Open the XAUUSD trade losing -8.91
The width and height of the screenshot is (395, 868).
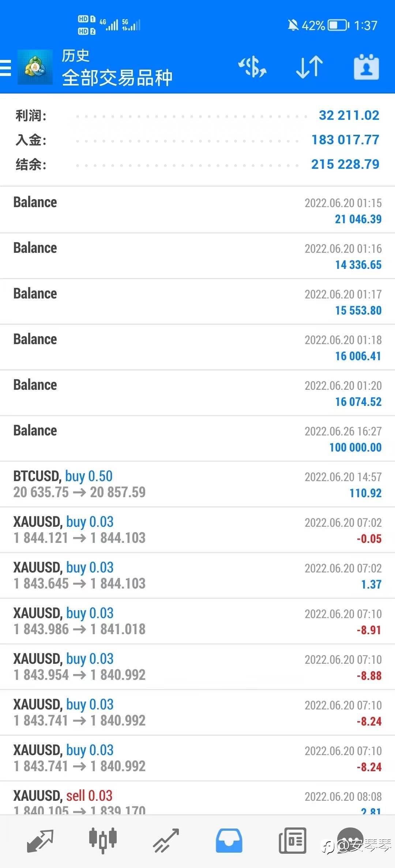197,621
